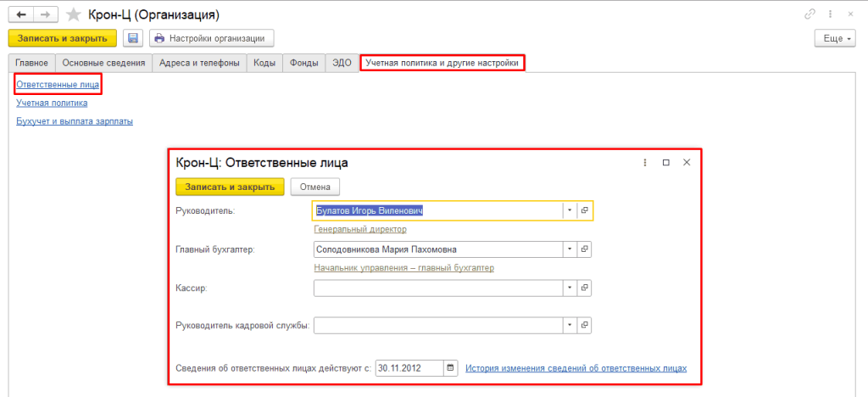868x397 pixels.
Task: Expand the Главный бухгалтер dropdown list
Action: [x=570, y=249]
